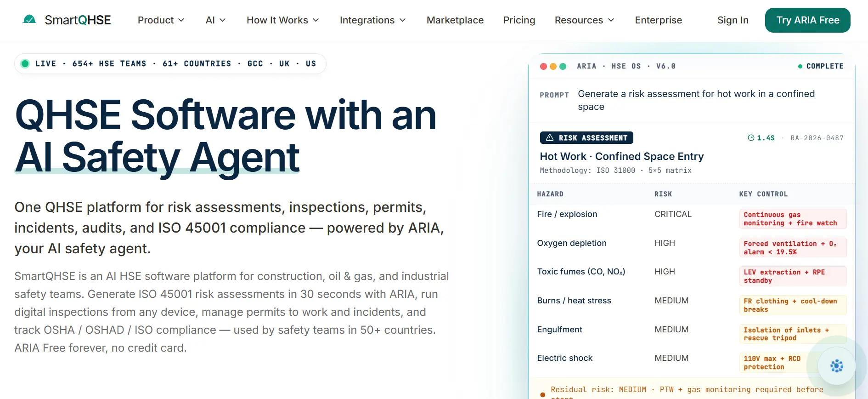Click the 'Toxic fumes (CO, NOx)' hazard row
Viewport: 868px width, 399px height.
691,276
